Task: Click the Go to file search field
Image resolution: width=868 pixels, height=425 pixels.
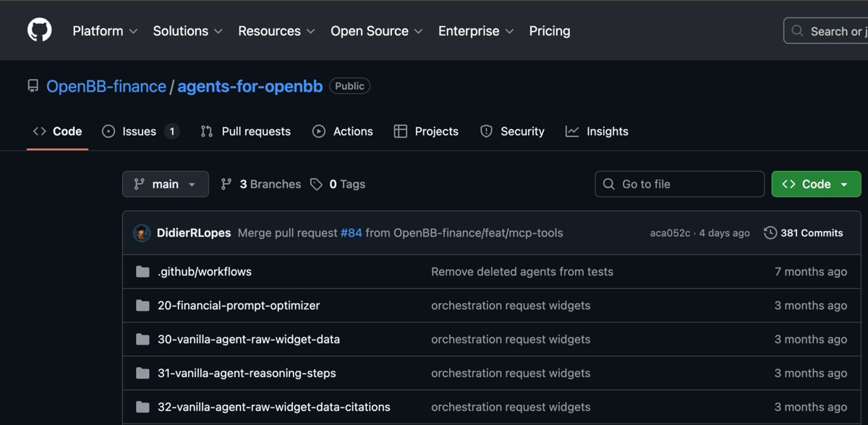Action: tap(680, 185)
